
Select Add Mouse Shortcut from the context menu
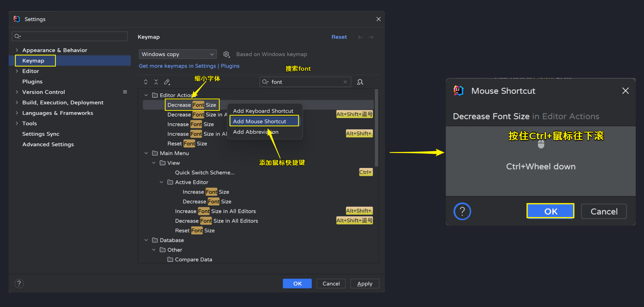pos(259,121)
